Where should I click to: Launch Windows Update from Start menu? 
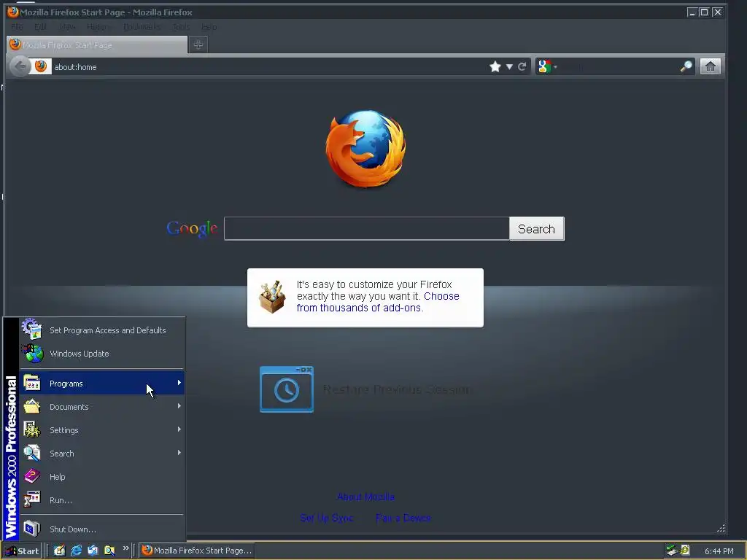pos(102,354)
